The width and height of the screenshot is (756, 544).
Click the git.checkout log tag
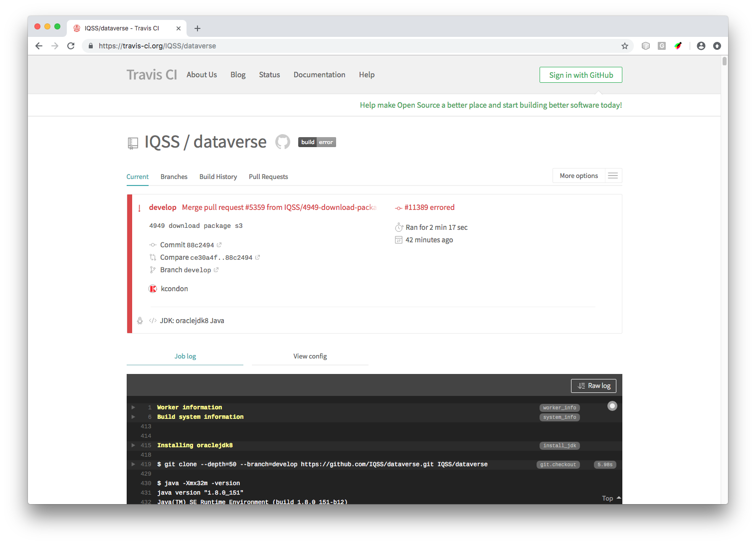558,465
